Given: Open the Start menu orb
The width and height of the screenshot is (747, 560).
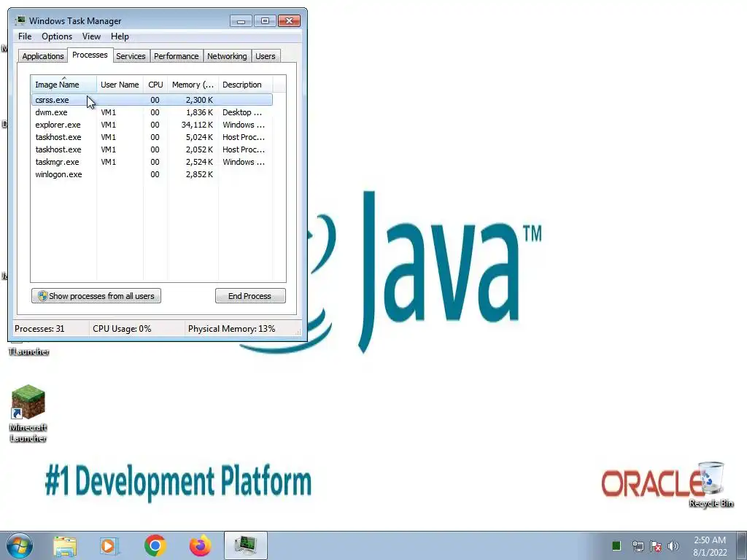Looking at the screenshot, I should coord(19,545).
